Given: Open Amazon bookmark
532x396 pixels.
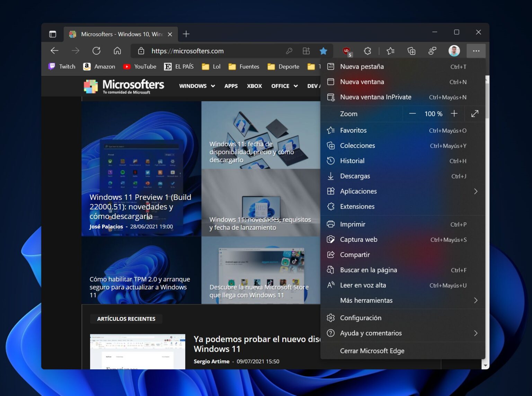Looking at the screenshot, I should (99, 67).
